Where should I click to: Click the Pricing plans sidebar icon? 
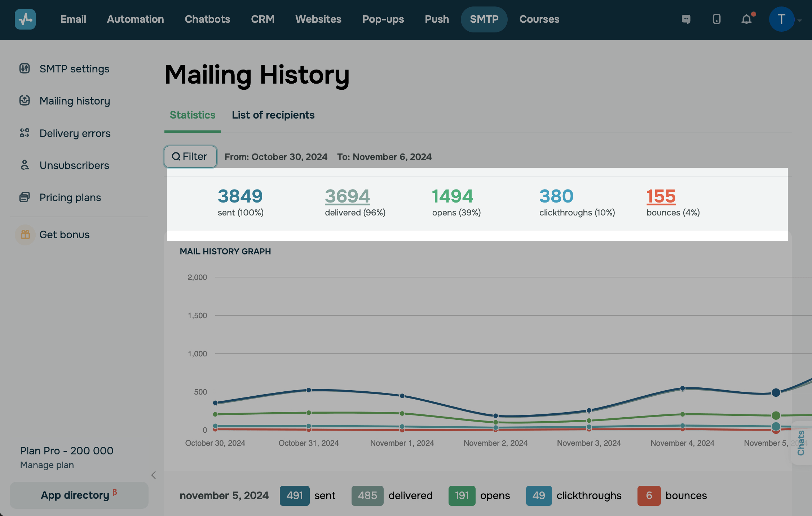25,197
